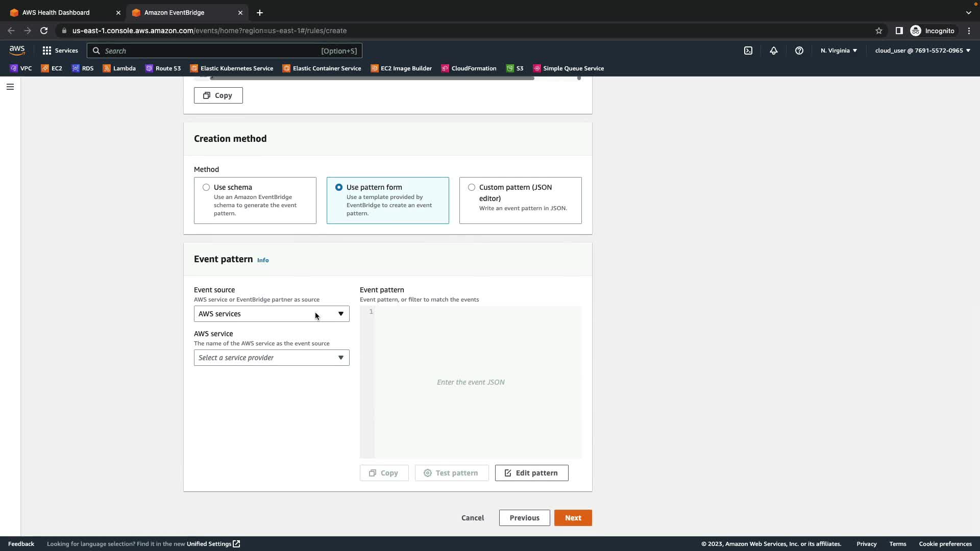Open the Lambda bookmark shortcut
This screenshot has width=980, height=551.
(x=119, y=68)
